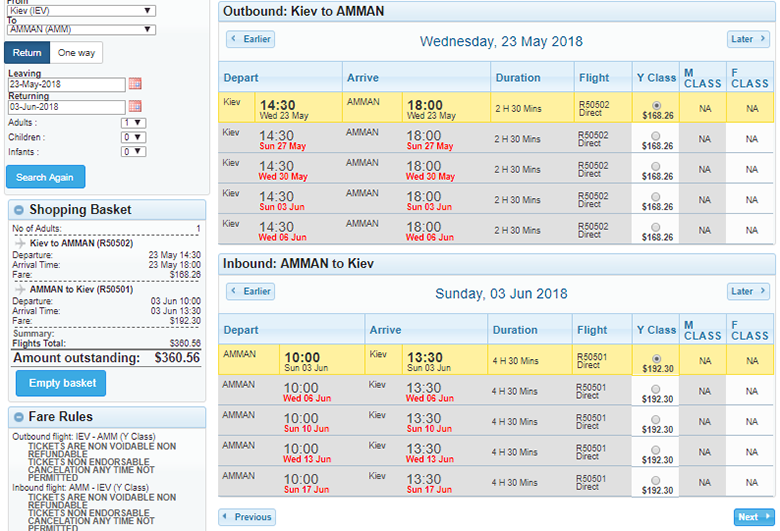Collapse the Fare Rules panel icon
Image resolution: width=780 pixels, height=531 pixels.
pyautogui.click(x=18, y=416)
